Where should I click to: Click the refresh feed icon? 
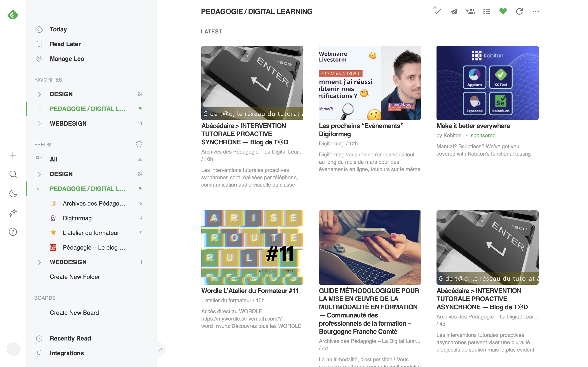(x=519, y=11)
